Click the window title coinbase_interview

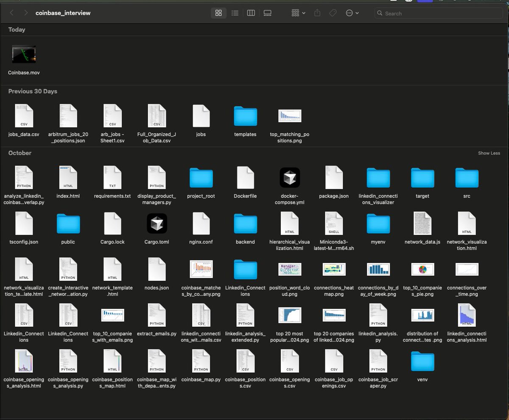[63, 13]
